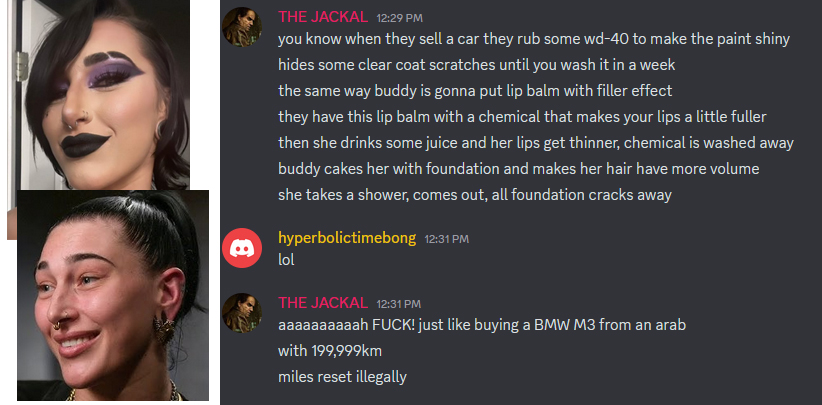Open hyperbolictimebong username profile
The image size is (822, 405).
347,238
